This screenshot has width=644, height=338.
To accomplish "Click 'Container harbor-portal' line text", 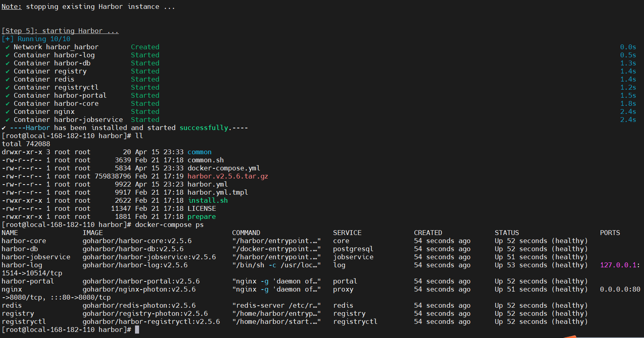I will point(60,96).
